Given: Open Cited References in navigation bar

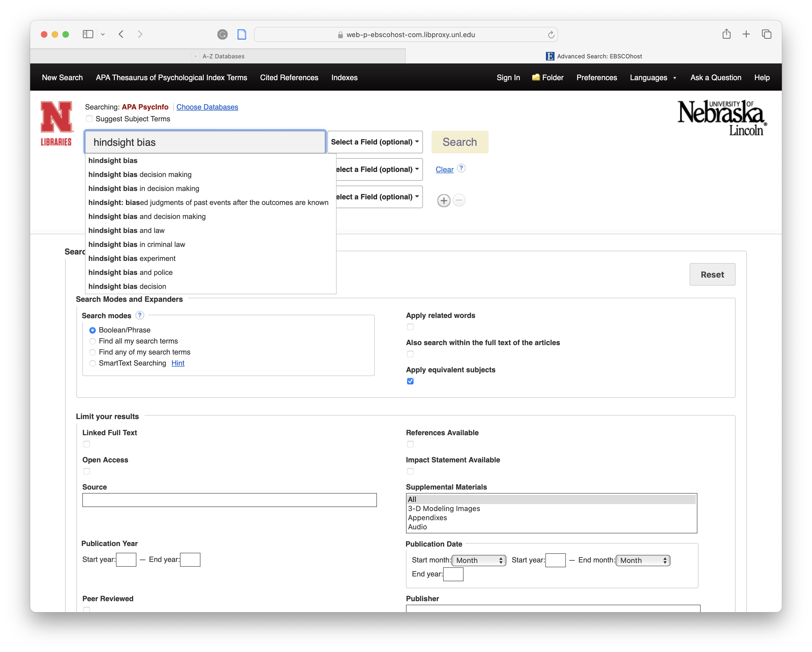Looking at the screenshot, I should click(x=289, y=77).
